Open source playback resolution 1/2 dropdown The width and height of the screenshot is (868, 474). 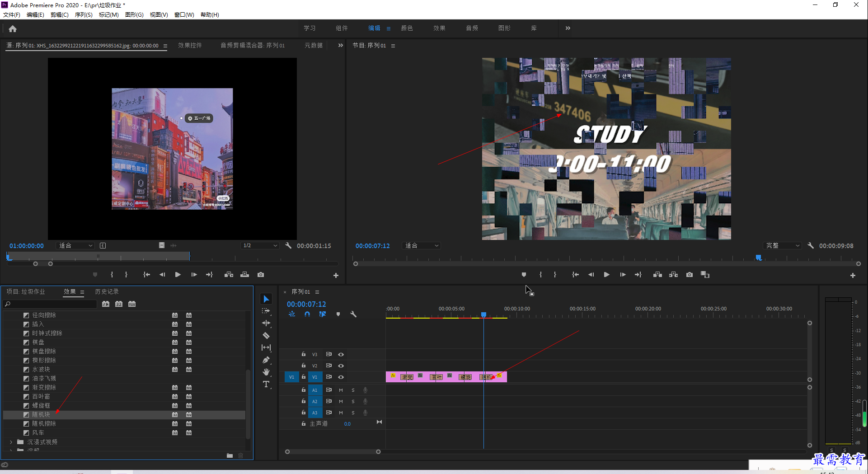pyautogui.click(x=260, y=245)
